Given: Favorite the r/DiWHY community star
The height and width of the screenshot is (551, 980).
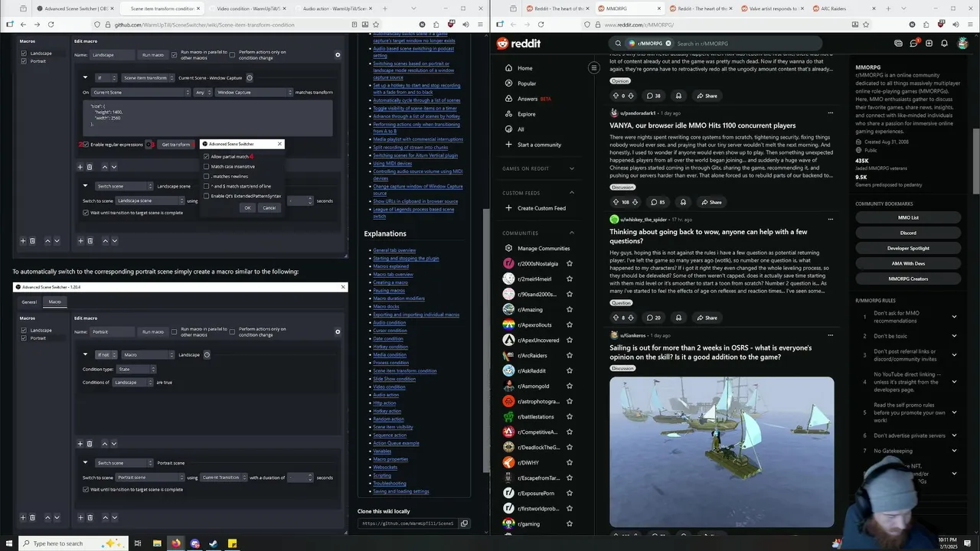Looking at the screenshot, I should [569, 462].
